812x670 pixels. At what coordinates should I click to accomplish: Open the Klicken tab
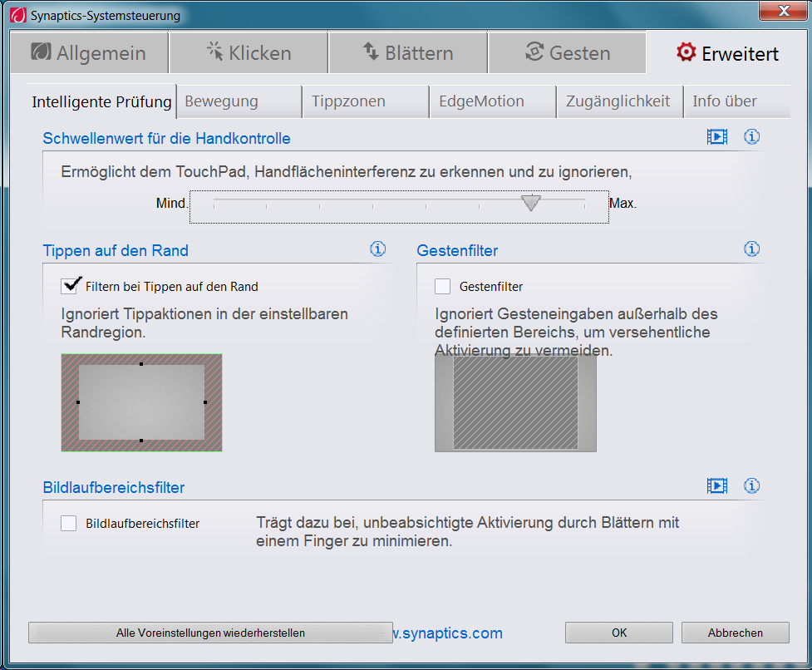[x=249, y=52]
